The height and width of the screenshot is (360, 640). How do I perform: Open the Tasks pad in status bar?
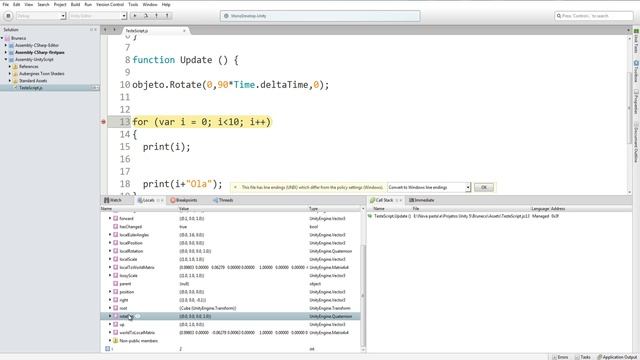tap(583, 357)
